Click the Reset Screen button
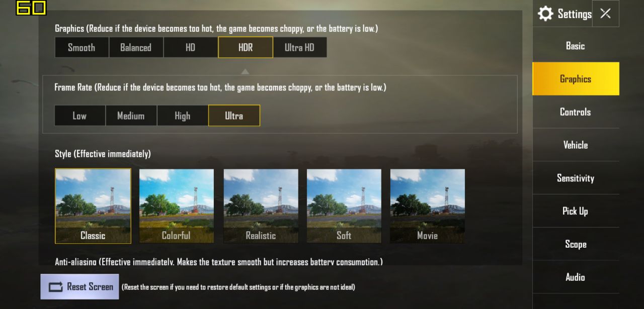Image resolution: width=644 pixels, height=309 pixels. tap(79, 286)
